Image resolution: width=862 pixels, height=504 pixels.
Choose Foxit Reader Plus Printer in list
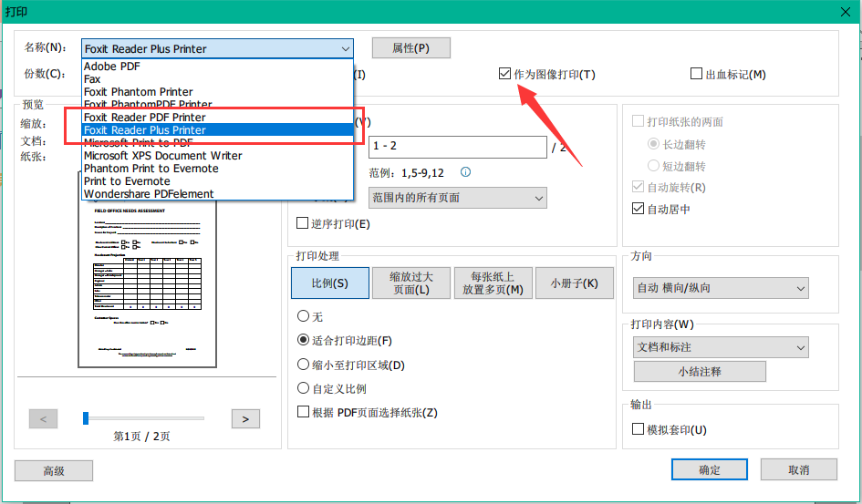(217, 130)
